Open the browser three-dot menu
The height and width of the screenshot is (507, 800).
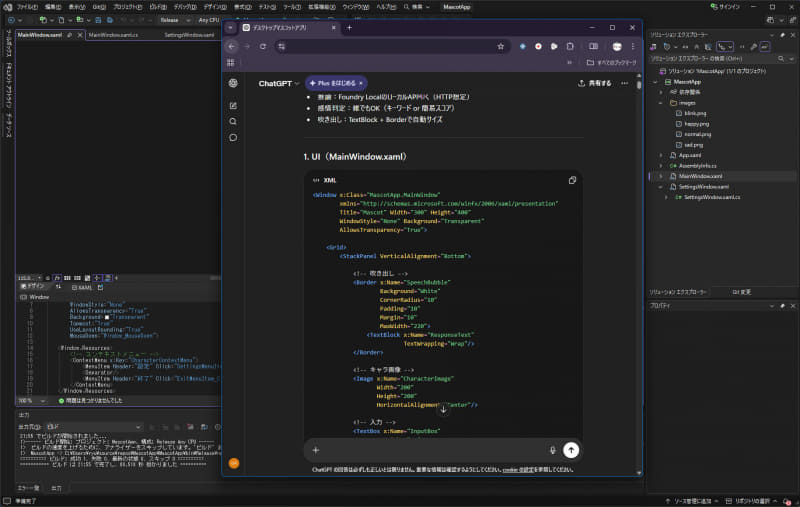pyautogui.click(x=633, y=46)
